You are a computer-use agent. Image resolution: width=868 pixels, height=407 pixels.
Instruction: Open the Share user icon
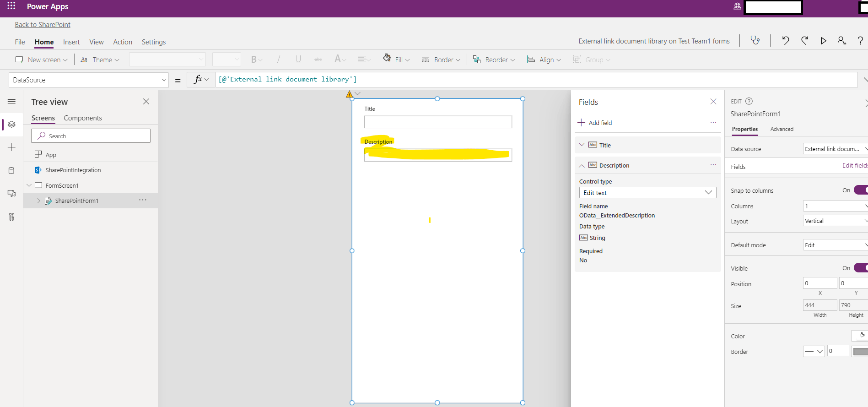(x=841, y=41)
